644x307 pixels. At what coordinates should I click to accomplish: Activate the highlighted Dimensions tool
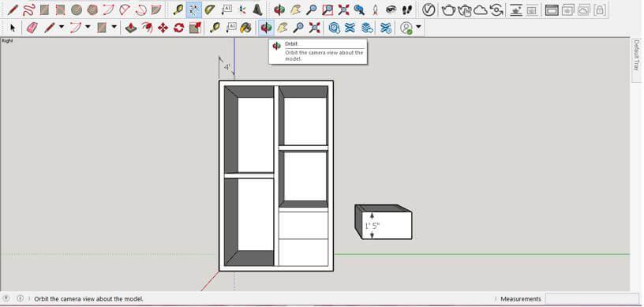tap(194, 9)
